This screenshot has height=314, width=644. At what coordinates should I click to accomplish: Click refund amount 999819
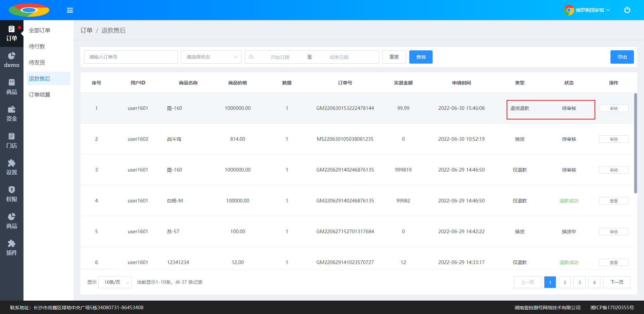coord(403,170)
